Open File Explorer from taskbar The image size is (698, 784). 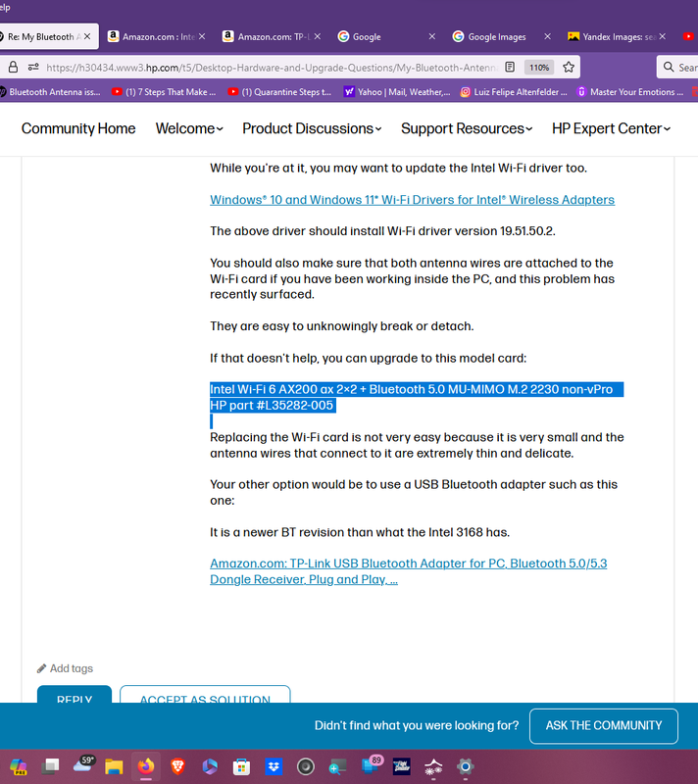pyautogui.click(x=114, y=766)
